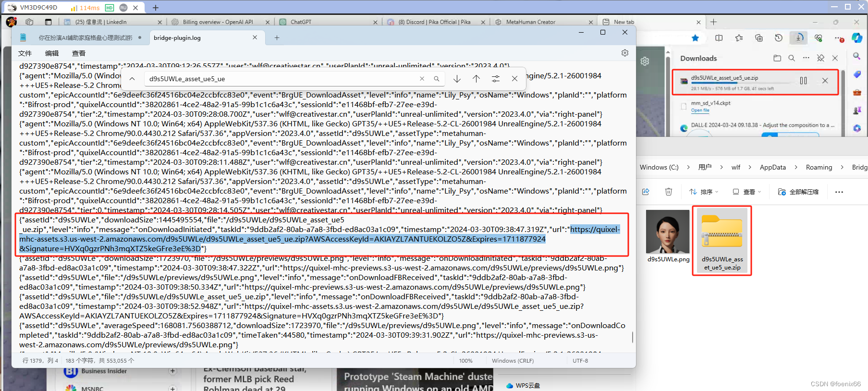
Task: Open downloads folder icon in Downloads panel
Action: (777, 58)
